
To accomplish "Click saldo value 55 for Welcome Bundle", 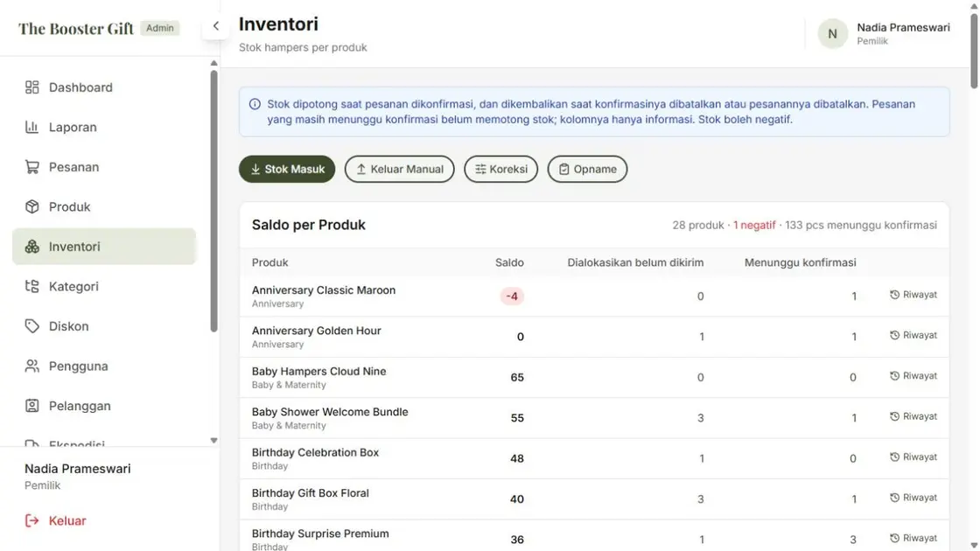I will [517, 418].
